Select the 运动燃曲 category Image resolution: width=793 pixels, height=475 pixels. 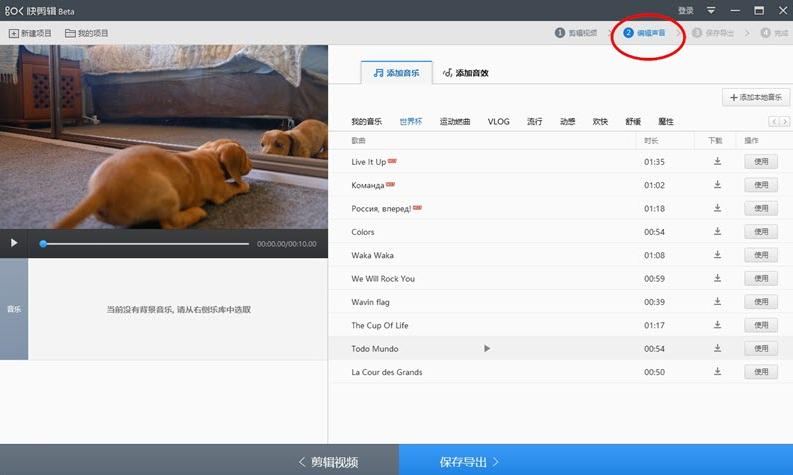pyautogui.click(x=455, y=121)
